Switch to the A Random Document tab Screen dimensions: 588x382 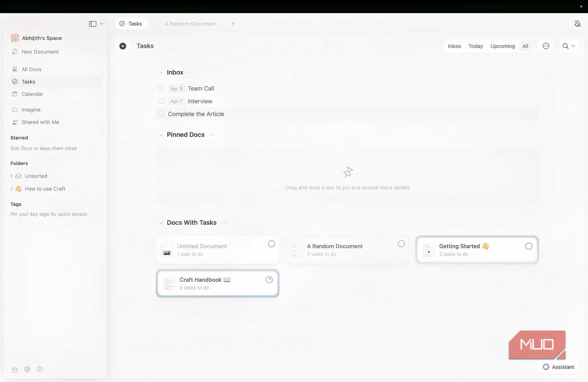(190, 23)
